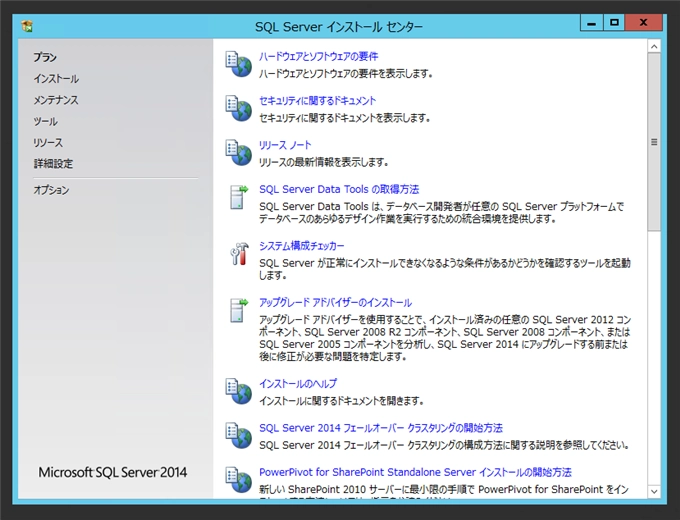The height and width of the screenshot is (520, 680).
Task: Click the SQL Server setup icon in title bar
Action: click(x=27, y=26)
